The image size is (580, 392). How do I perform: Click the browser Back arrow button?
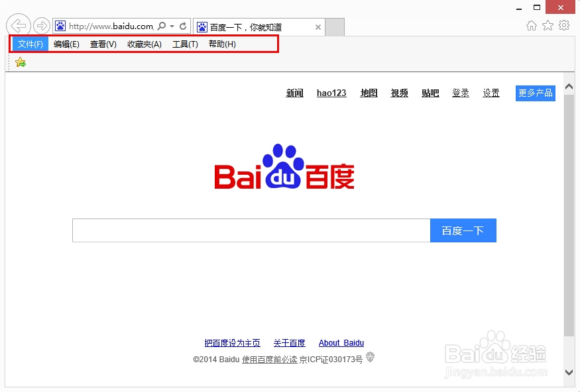click(x=19, y=26)
